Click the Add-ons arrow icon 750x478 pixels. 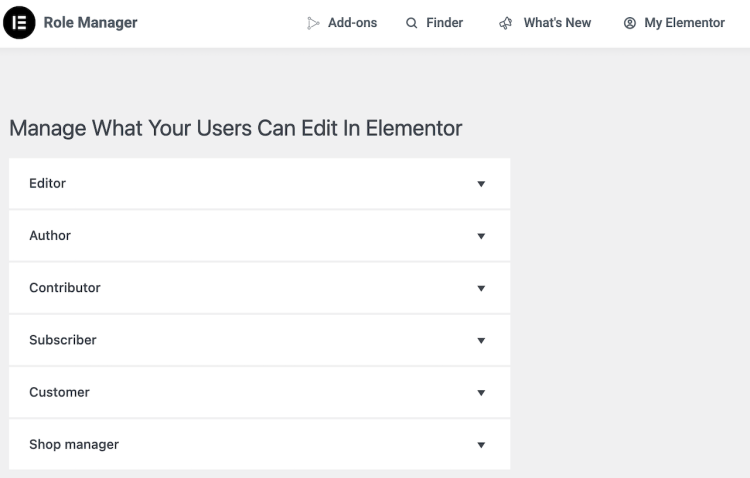click(x=313, y=23)
